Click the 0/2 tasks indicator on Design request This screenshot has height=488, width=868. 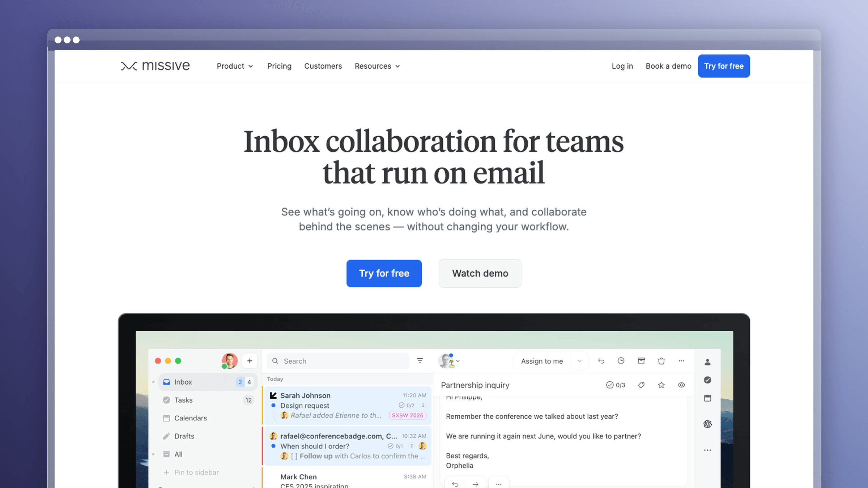pyautogui.click(x=407, y=405)
